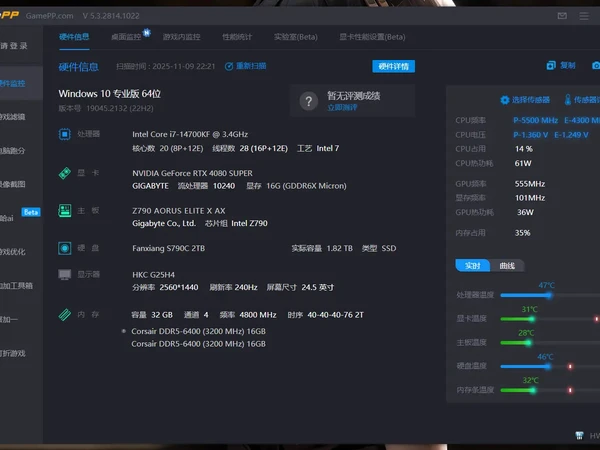
Task: Click the 重新扫描 rescan link
Action: pos(251,66)
